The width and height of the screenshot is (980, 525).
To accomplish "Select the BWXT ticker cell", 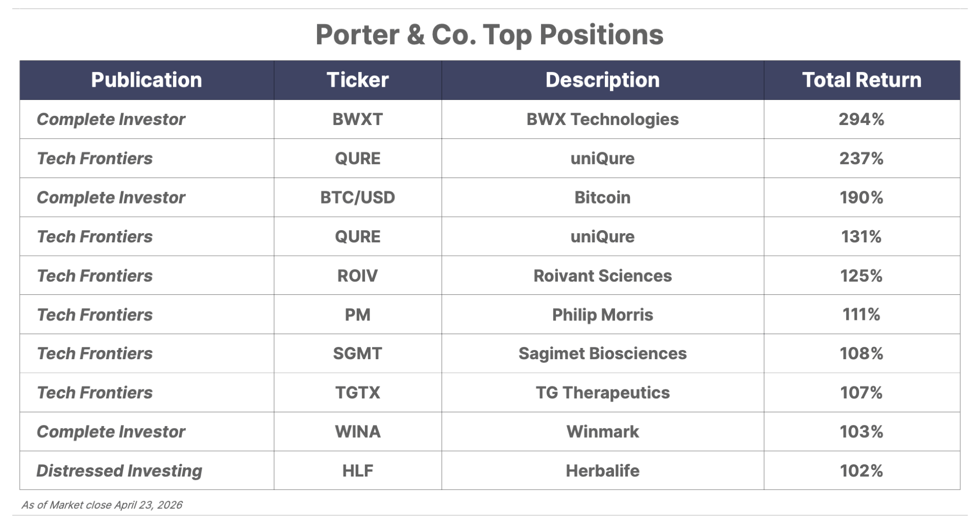I will point(358,119).
